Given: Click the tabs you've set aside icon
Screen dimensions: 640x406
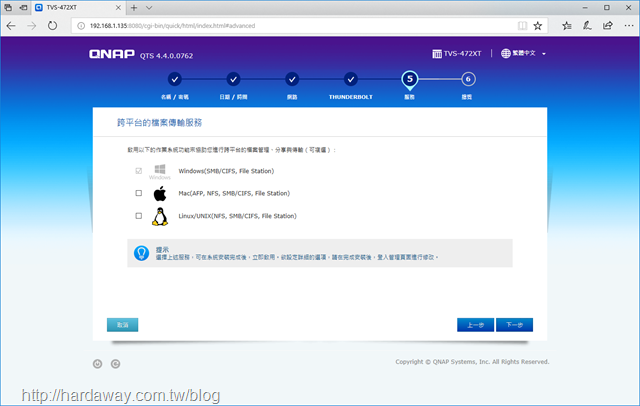Looking at the screenshot, I should coord(8,7).
